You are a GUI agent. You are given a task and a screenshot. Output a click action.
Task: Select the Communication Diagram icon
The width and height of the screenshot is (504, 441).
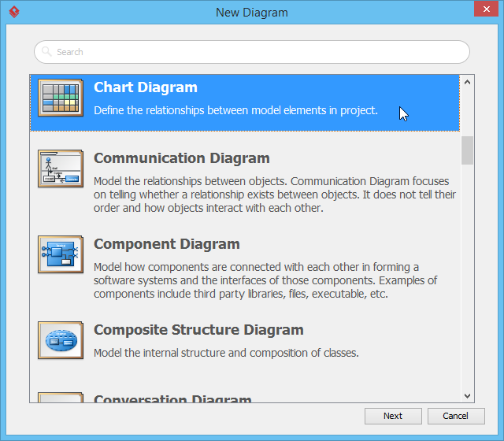click(61, 169)
